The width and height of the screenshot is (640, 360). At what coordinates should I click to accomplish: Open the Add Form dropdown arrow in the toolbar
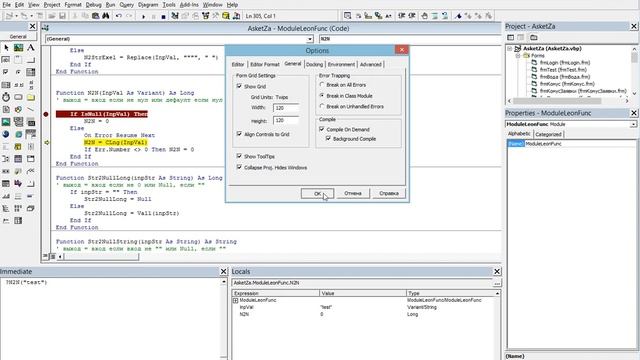click(31, 16)
